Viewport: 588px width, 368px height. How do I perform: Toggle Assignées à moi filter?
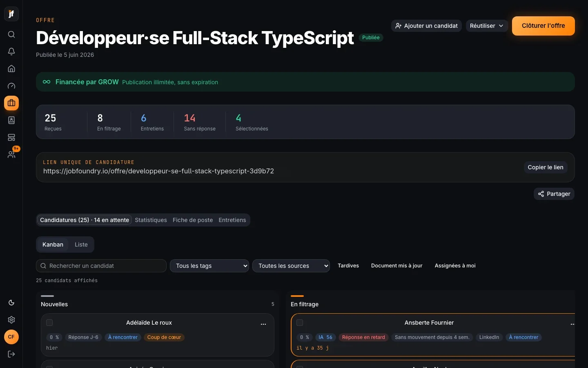[455, 266]
